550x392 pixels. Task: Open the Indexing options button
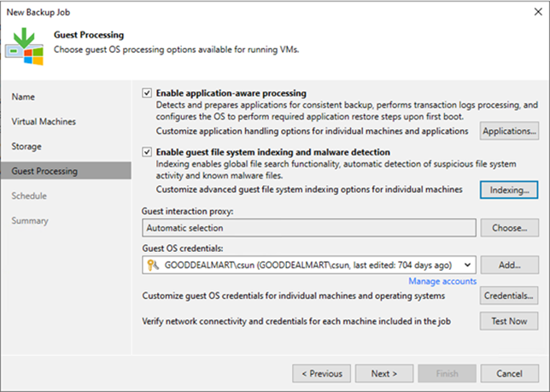click(509, 189)
